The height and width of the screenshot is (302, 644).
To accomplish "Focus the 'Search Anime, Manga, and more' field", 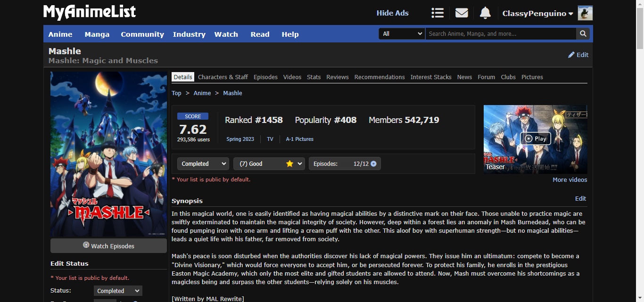I will (501, 34).
